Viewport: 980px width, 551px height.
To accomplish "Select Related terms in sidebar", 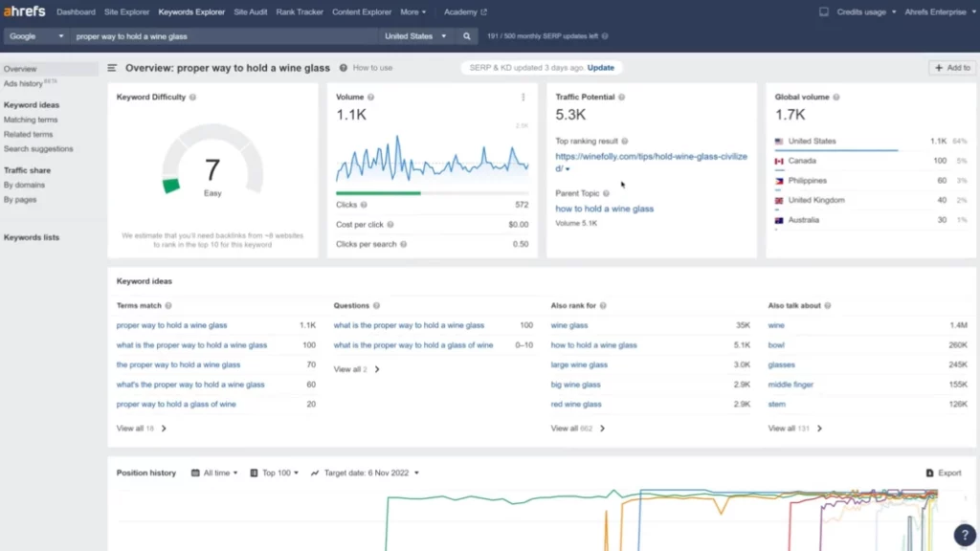I will point(28,134).
